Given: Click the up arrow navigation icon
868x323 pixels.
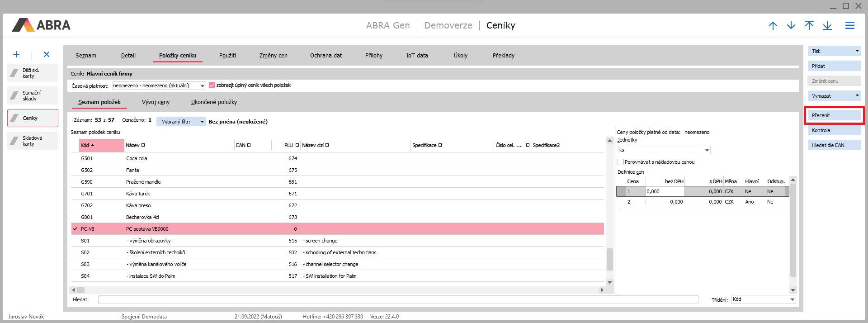Looking at the screenshot, I should point(773,25).
